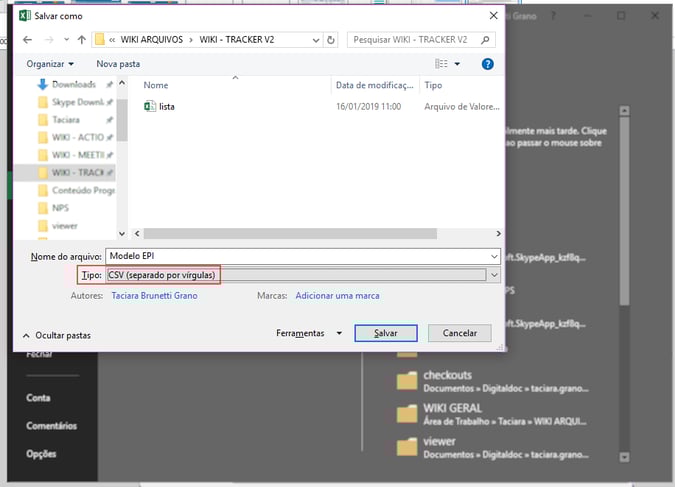Open Opções in Excel backstage menu
Viewport: 675px width, 487px height.
pyautogui.click(x=41, y=454)
